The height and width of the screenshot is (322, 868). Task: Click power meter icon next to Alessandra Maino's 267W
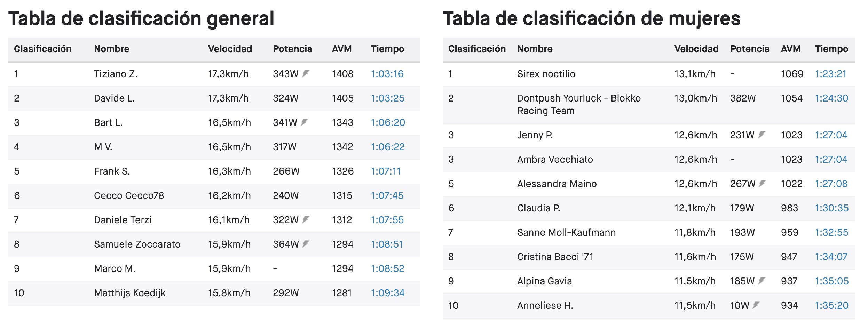point(762,183)
